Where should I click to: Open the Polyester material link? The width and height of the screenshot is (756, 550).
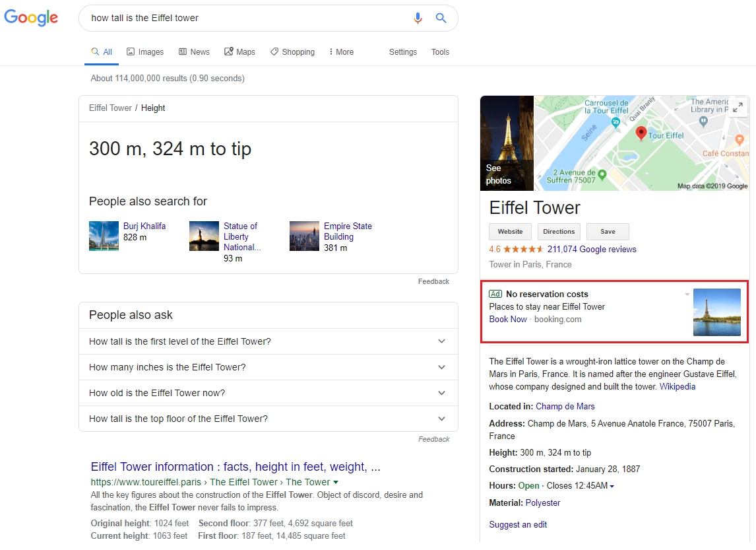click(543, 502)
